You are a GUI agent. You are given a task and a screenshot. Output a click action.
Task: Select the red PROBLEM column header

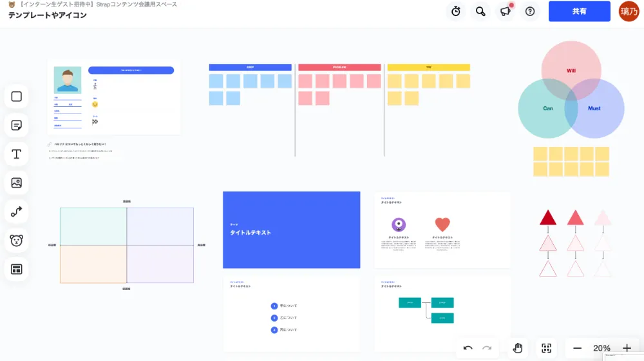click(339, 68)
